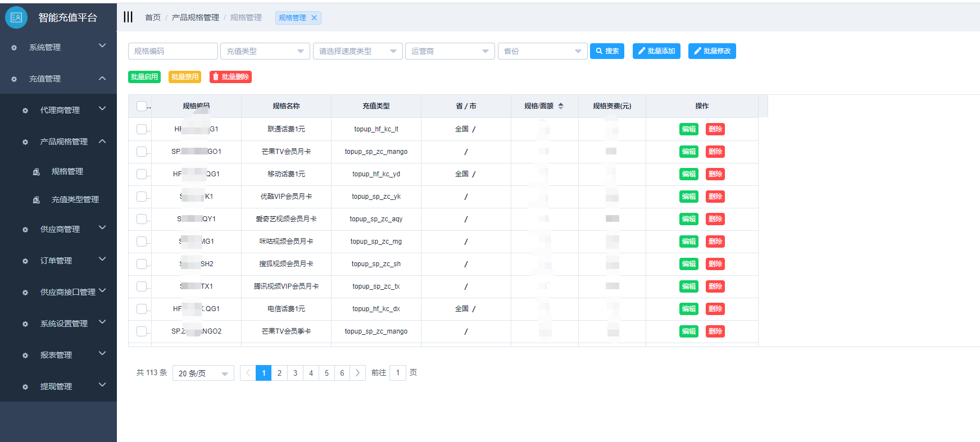Click gear icon beside 供应商管理
Image resolution: width=980 pixels, height=442 pixels.
[x=25, y=230]
